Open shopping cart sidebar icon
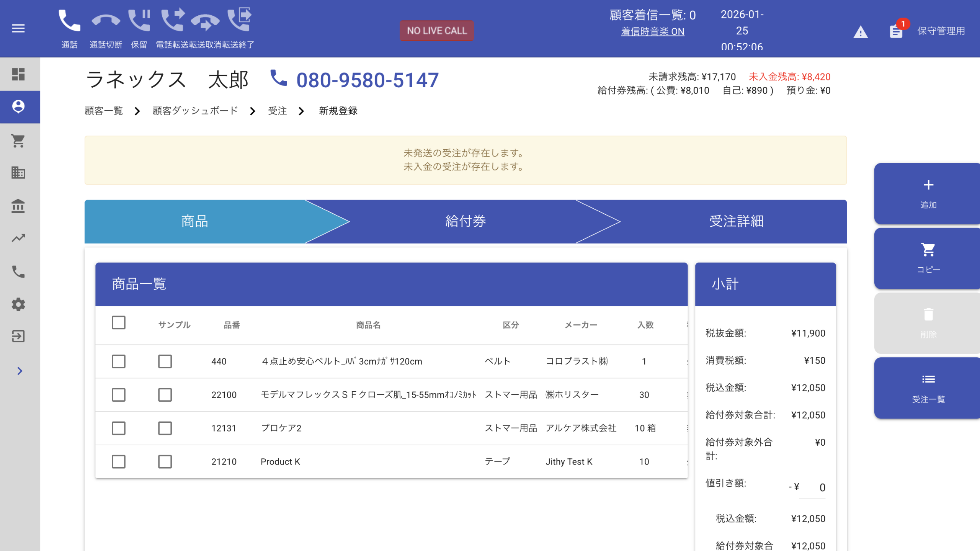 point(18,141)
